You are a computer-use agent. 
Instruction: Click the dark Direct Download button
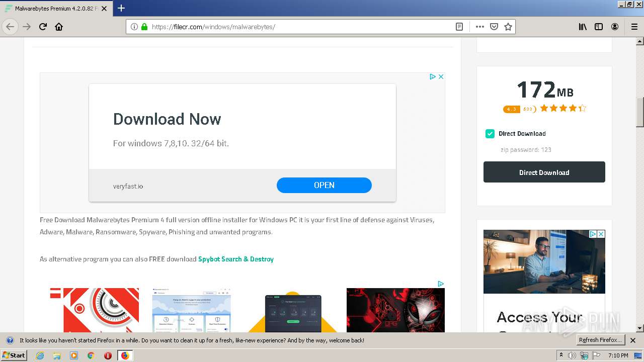click(x=544, y=172)
